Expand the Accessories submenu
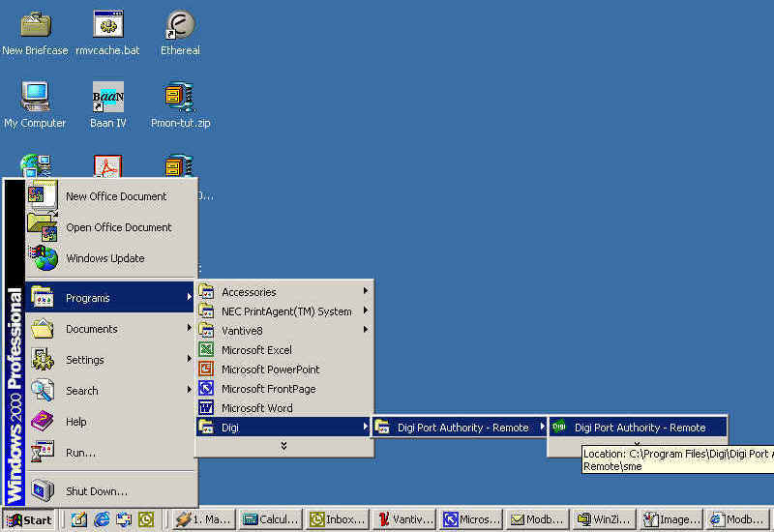This screenshot has height=532, width=774. 249,292
